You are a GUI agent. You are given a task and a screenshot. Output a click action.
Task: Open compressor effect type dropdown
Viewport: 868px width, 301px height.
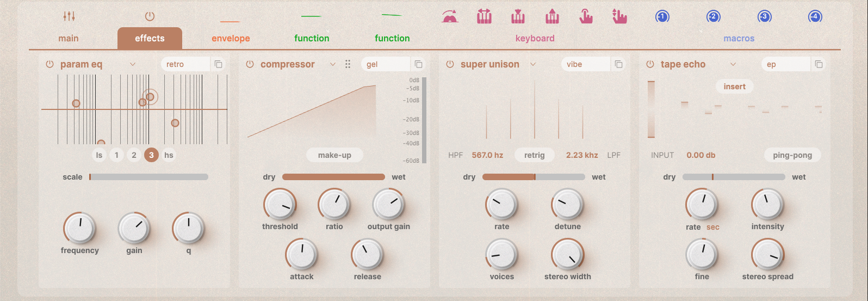pyautogui.click(x=333, y=64)
